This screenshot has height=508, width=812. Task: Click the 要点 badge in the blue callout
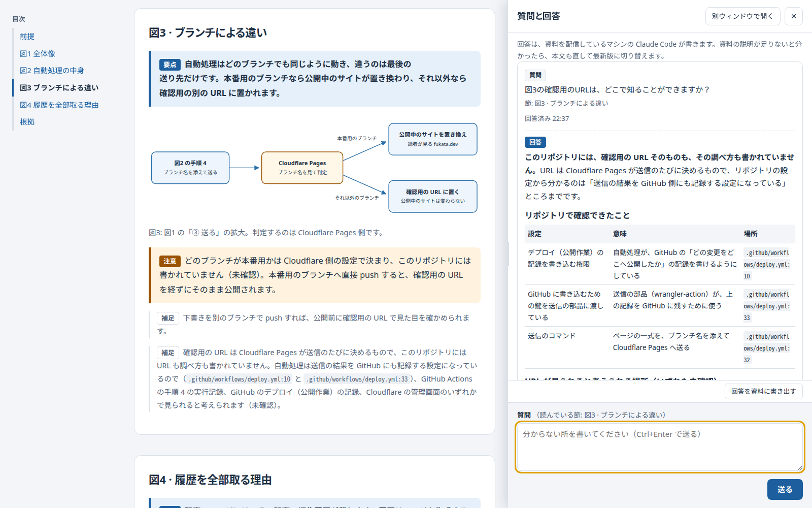[170, 65]
